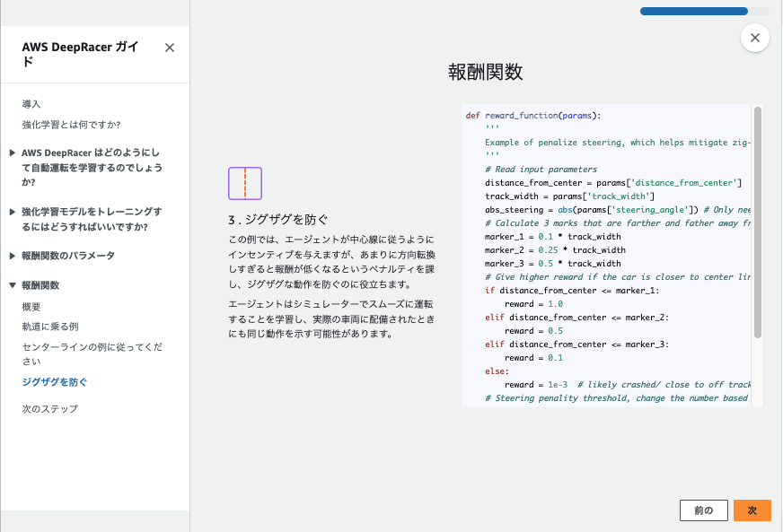Click the zig-zag track illustration icon

pyautogui.click(x=245, y=183)
